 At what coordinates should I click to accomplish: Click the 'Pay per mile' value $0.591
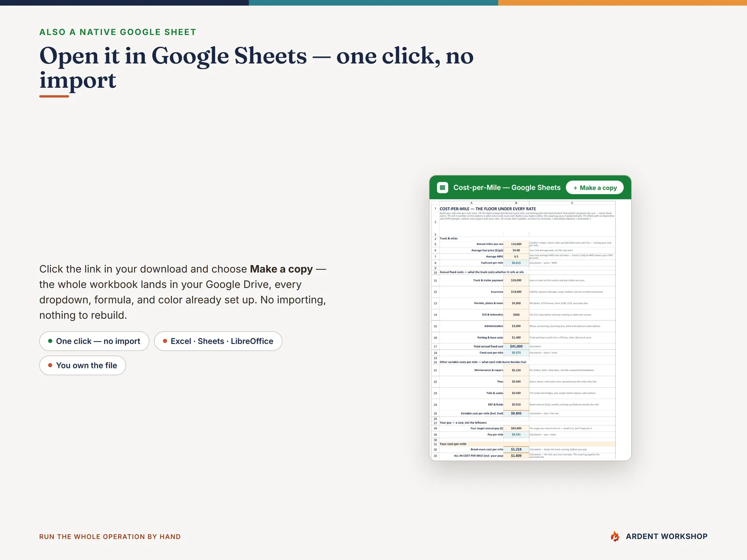[516, 434]
